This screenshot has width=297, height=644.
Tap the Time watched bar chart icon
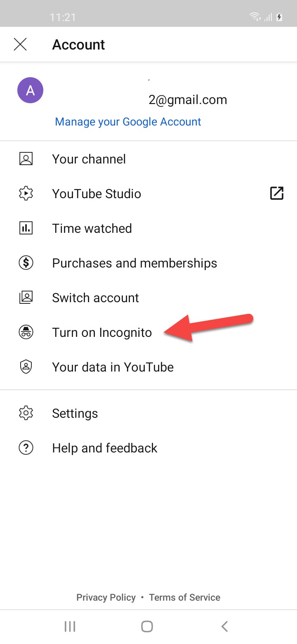coord(26,228)
